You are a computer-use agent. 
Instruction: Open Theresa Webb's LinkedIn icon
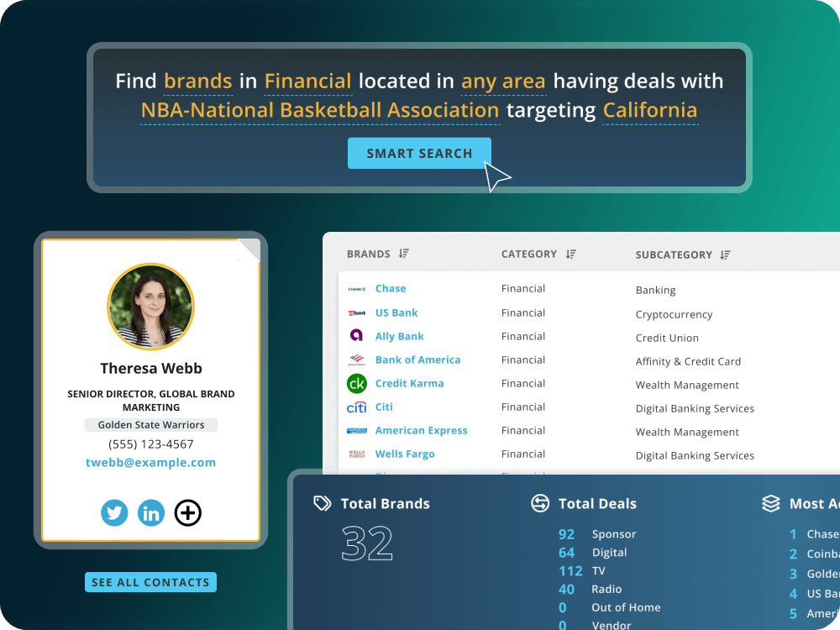pos(151,512)
